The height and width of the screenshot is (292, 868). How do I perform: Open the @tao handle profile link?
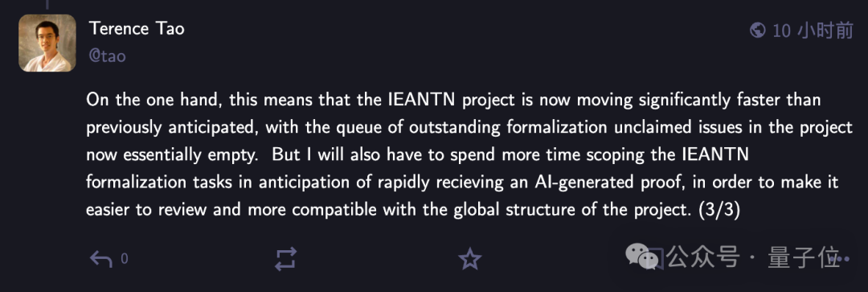coord(108,56)
